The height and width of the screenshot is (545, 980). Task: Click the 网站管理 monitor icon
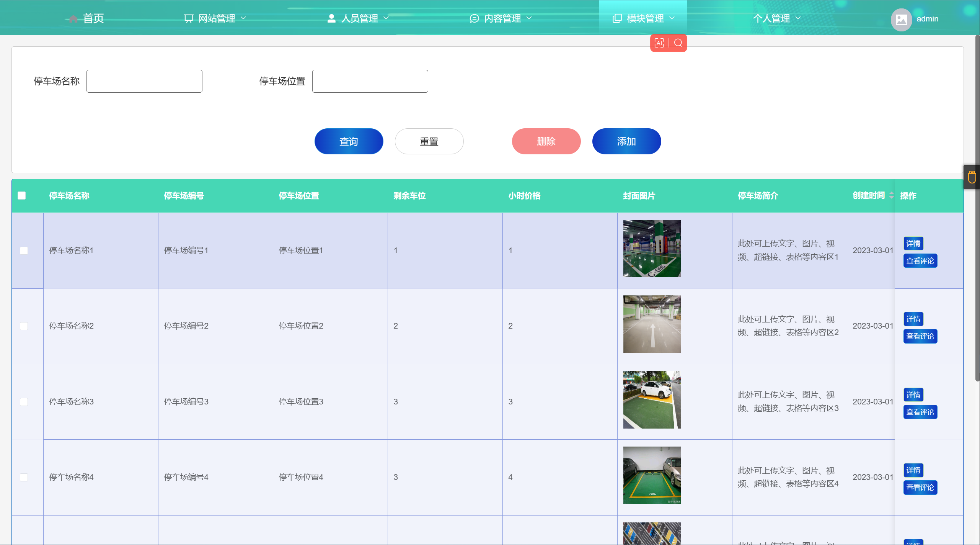(x=188, y=18)
